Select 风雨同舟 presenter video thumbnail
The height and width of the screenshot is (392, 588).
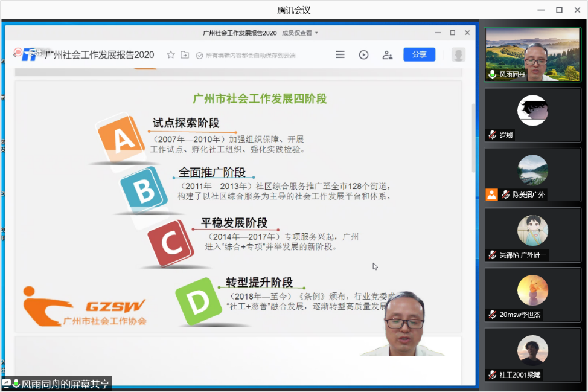click(532, 54)
